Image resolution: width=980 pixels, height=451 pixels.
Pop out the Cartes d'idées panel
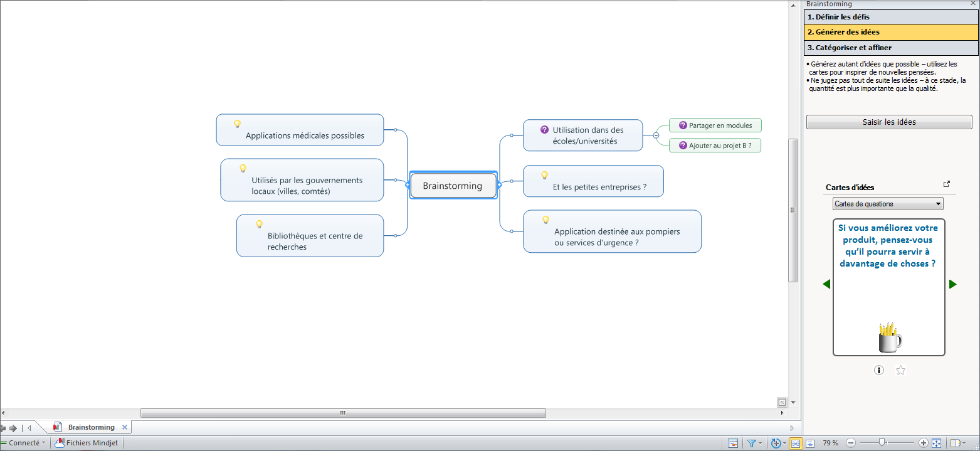point(947,184)
